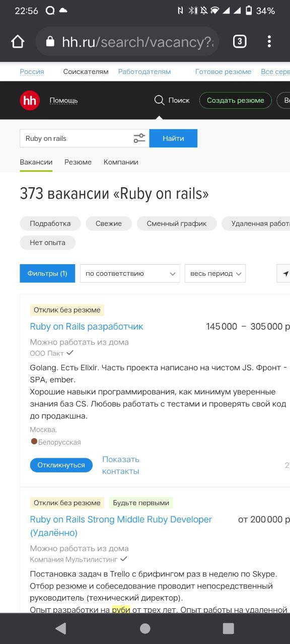Open the ООО Пакт company link
Viewport: 290px width, 644px height.
(x=47, y=353)
